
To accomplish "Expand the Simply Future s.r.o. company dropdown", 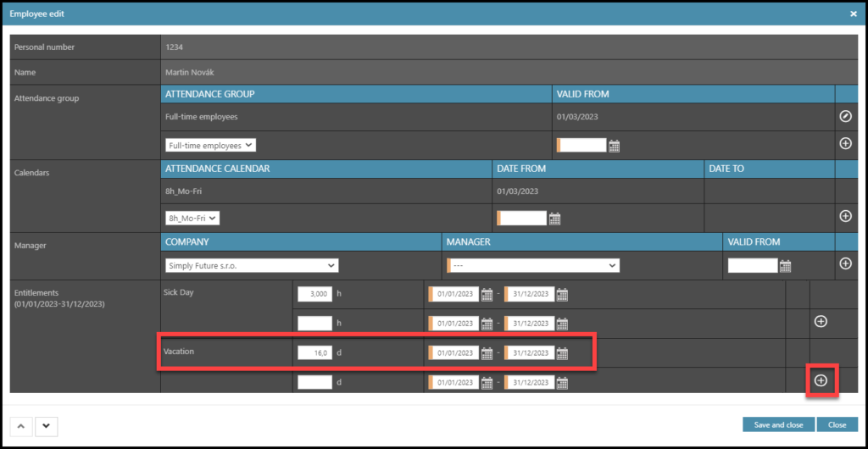I will click(x=252, y=266).
